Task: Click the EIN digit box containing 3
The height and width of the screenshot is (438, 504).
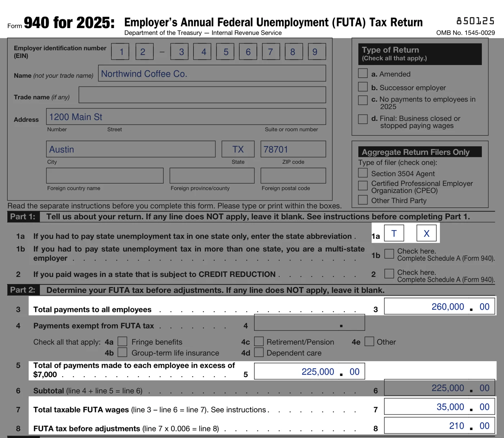Action: tap(179, 52)
